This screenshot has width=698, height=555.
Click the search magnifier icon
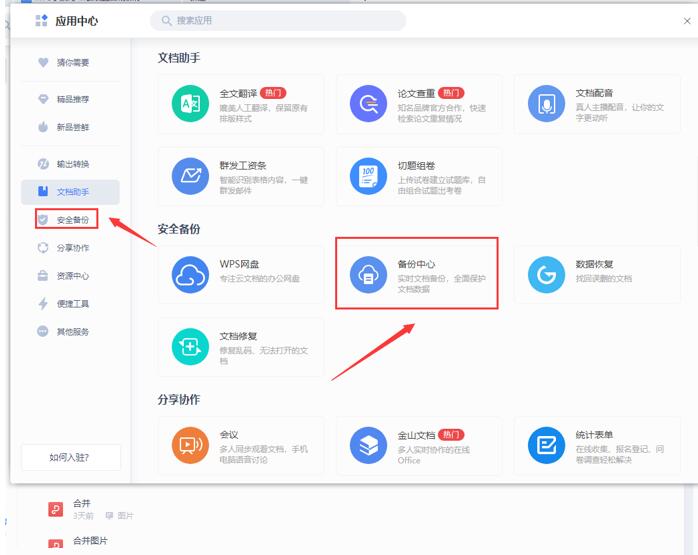[x=166, y=21]
